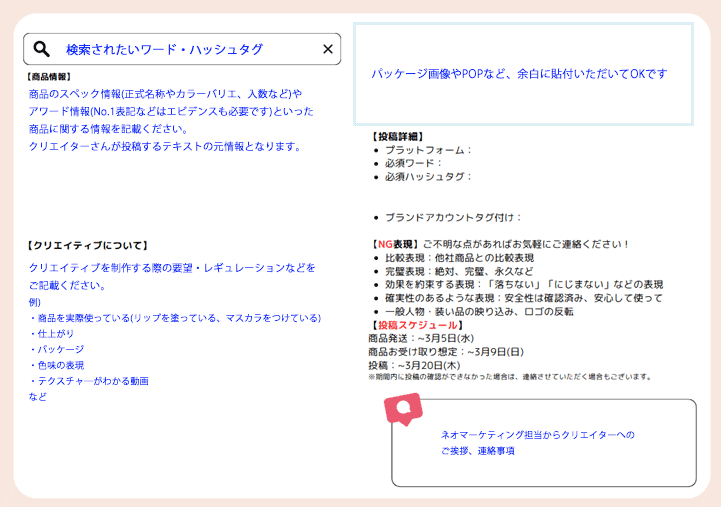Select the 商品のスペック情報 description text
721x507 pixels.
171,120
